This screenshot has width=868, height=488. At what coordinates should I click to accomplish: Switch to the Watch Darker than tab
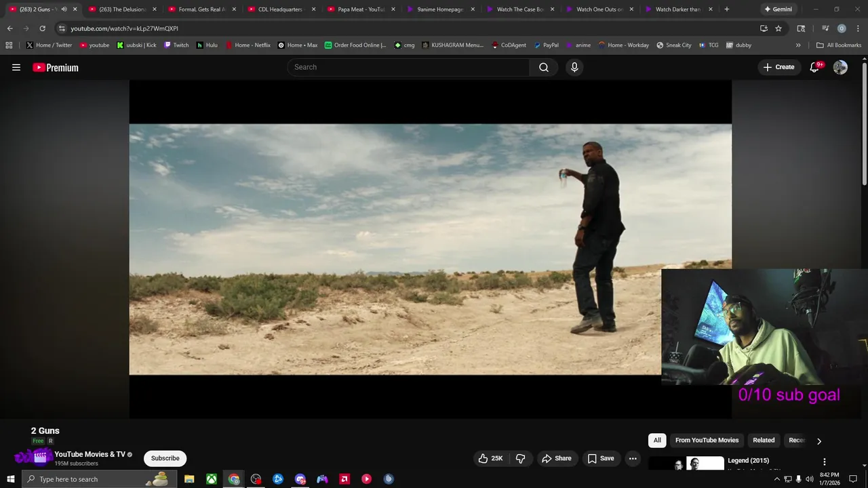click(x=678, y=9)
